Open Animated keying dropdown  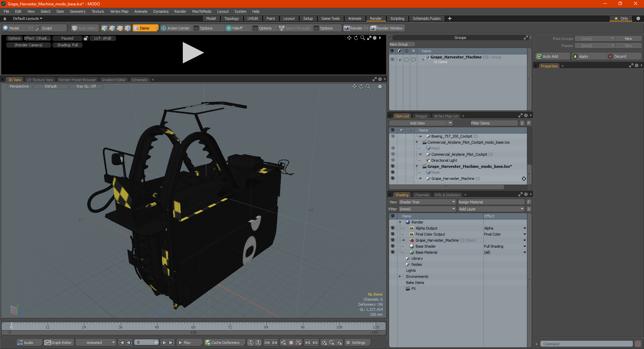tap(96, 343)
